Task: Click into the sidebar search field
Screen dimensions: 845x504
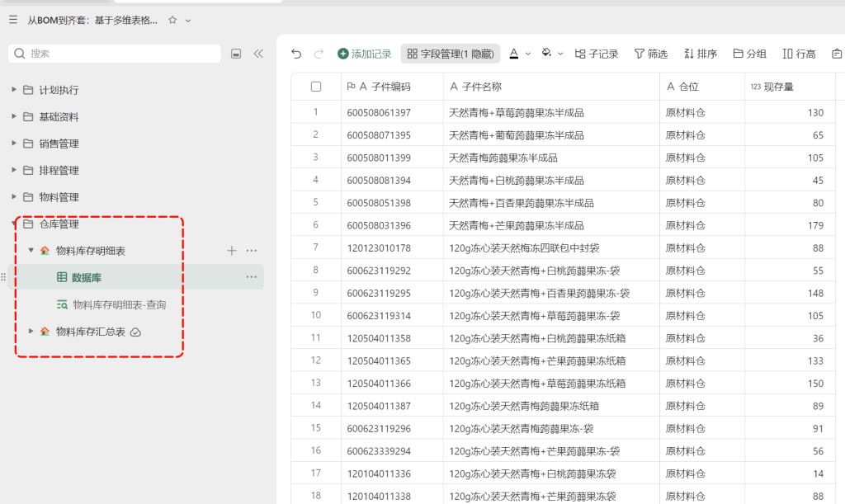Action: coord(114,54)
